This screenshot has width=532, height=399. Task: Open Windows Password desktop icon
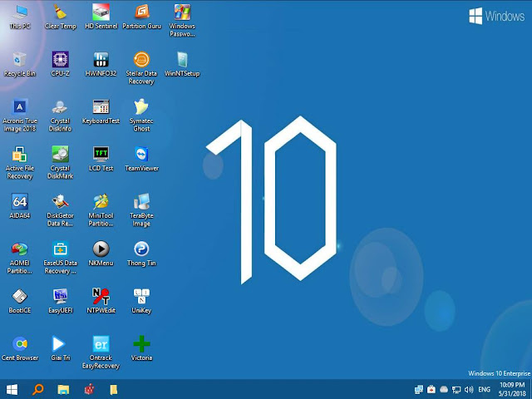(x=182, y=20)
